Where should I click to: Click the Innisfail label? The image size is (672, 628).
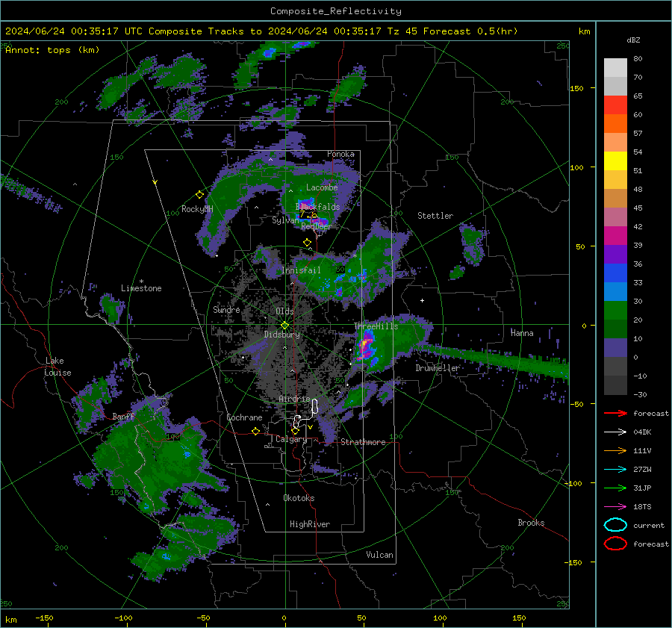click(x=301, y=270)
